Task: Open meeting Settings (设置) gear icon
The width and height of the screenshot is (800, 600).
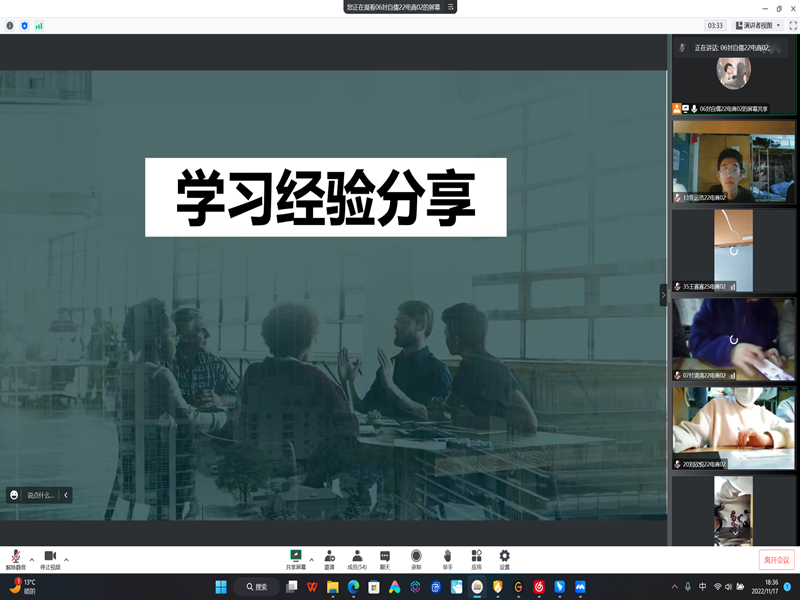Action: coord(505,557)
